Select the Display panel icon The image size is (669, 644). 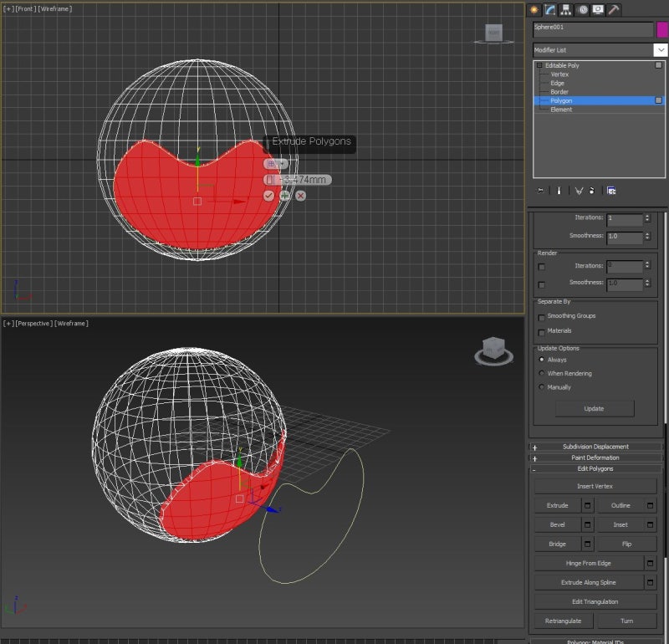coord(597,9)
